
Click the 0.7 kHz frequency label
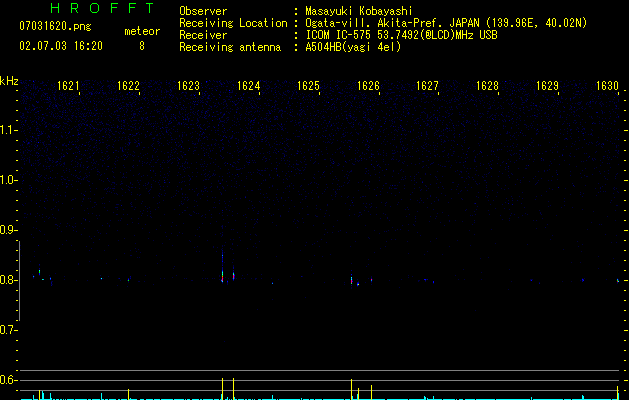click(x=8, y=330)
